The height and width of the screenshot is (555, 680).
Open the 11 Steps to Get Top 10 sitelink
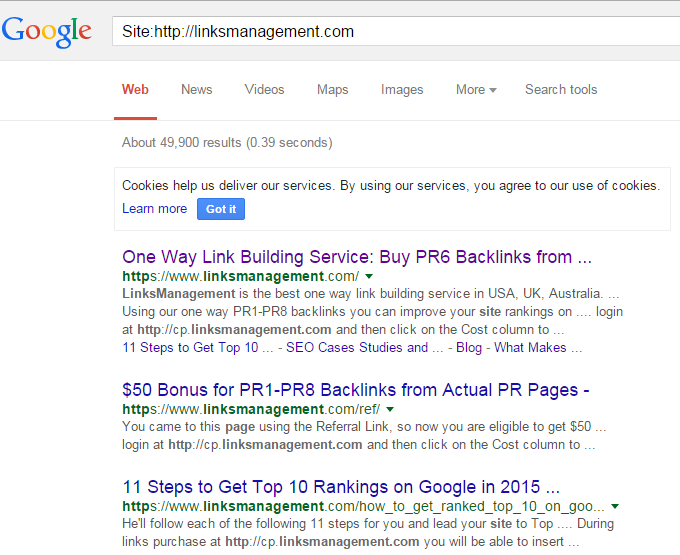click(x=198, y=348)
